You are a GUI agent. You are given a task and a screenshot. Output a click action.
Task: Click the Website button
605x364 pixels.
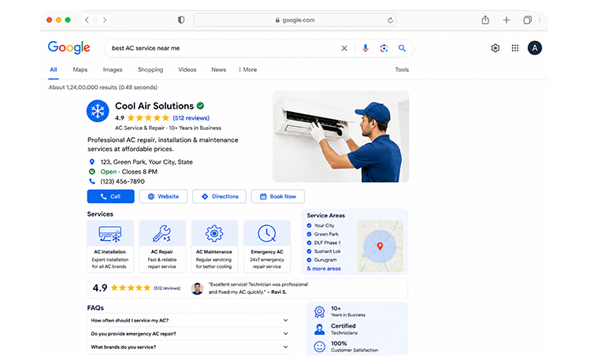pyautogui.click(x=163, y=196)
